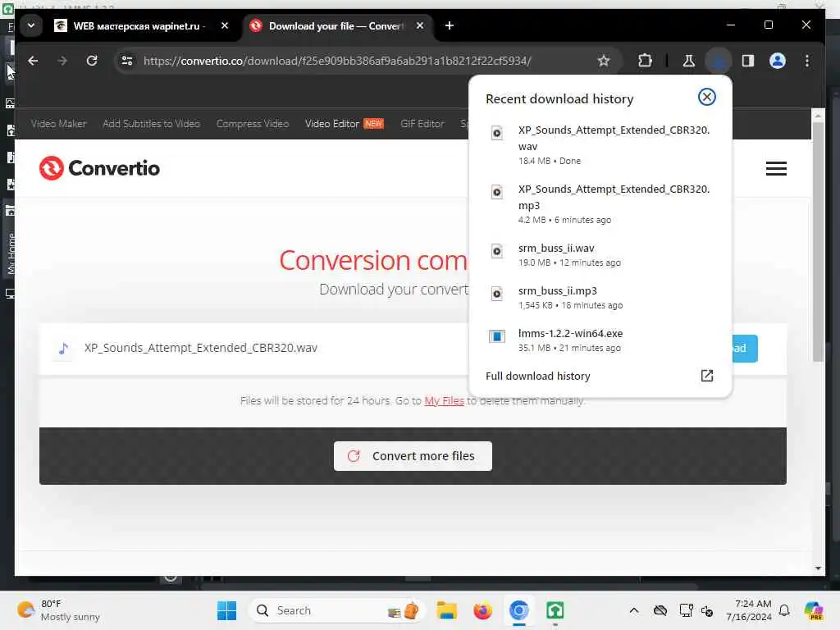The image size is (840, 630).
Task: Open the notifications bell in taskbar
Action: pyautogui.click(x=784, y=610)
